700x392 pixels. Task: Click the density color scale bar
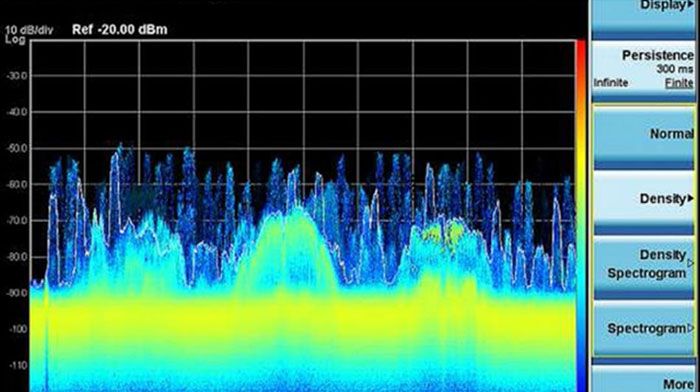581,216
